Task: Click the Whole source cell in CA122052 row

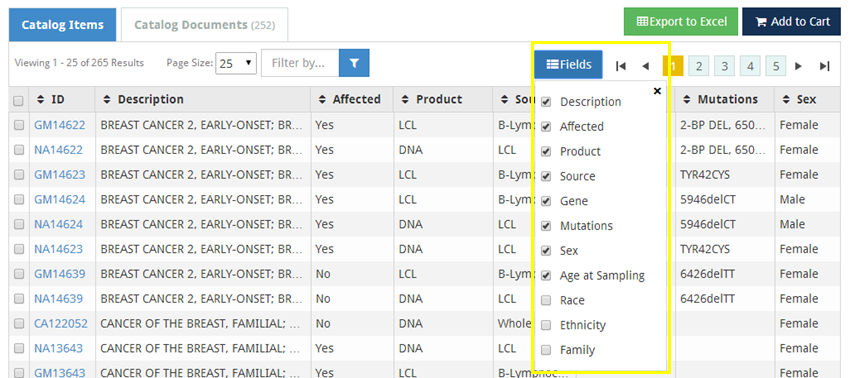Action: click(x=514, y=324)
